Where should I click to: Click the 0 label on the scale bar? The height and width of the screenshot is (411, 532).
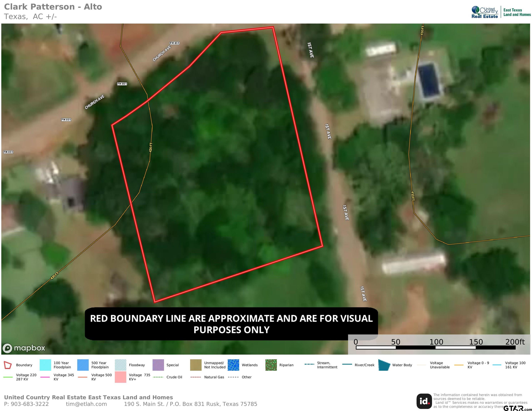356,342
